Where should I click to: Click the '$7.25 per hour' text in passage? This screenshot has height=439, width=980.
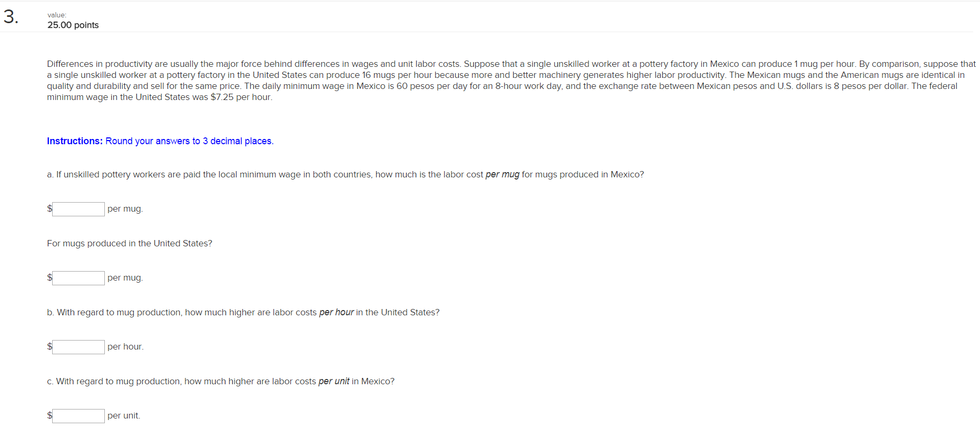click(x=240, y=97)
